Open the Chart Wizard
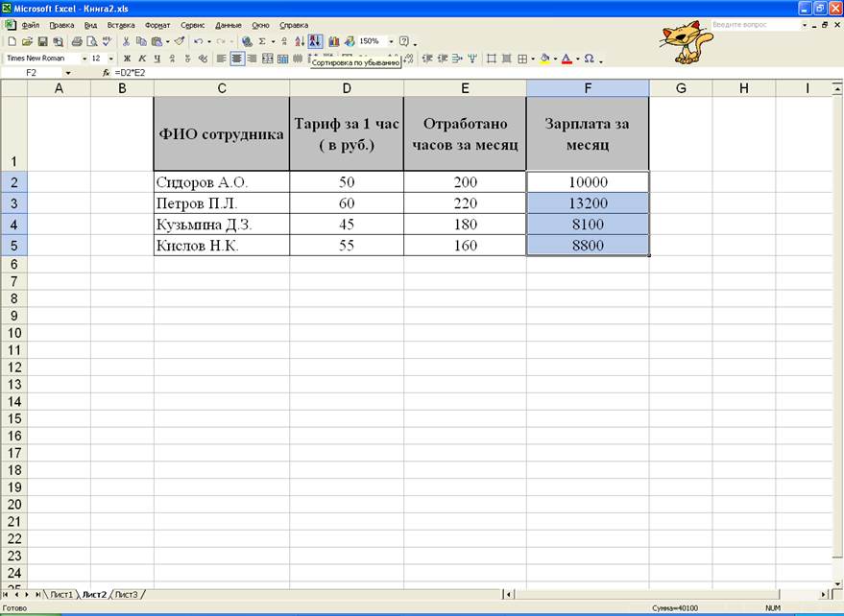 pos(333,42)
